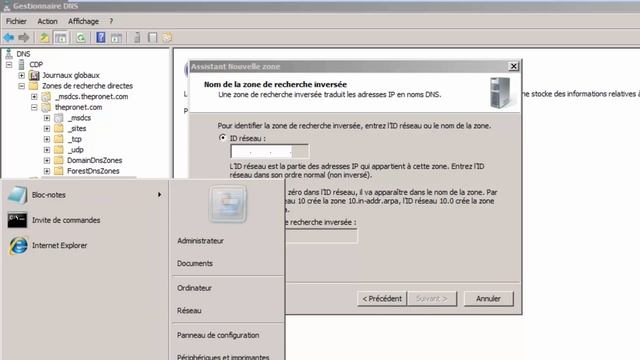The height and width of the screenshot is (360, 640).
Task: Open the Fichier menu
Action: pos(16,21)
